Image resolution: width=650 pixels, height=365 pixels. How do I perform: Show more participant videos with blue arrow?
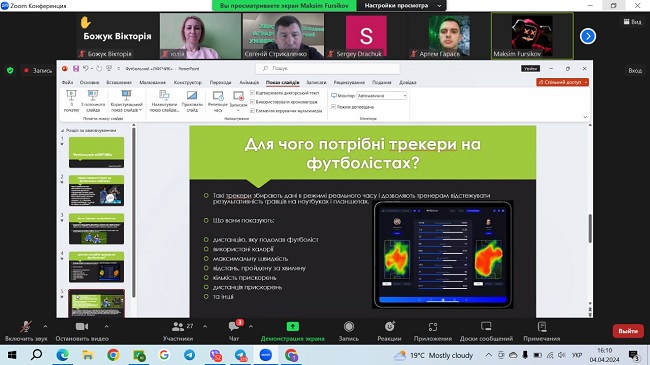[x=587, y=36]
